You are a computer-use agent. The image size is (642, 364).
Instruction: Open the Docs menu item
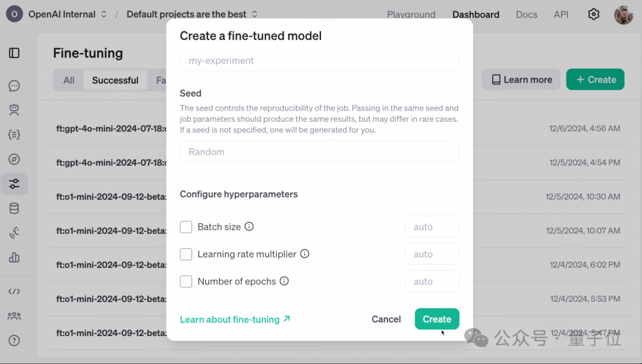(x=526, y=14)
